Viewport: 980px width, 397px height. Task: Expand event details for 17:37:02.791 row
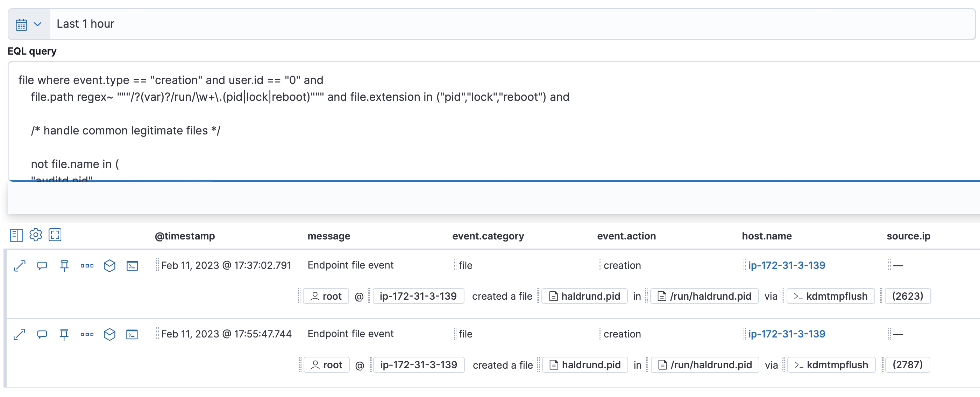click(x=20, y=266)
